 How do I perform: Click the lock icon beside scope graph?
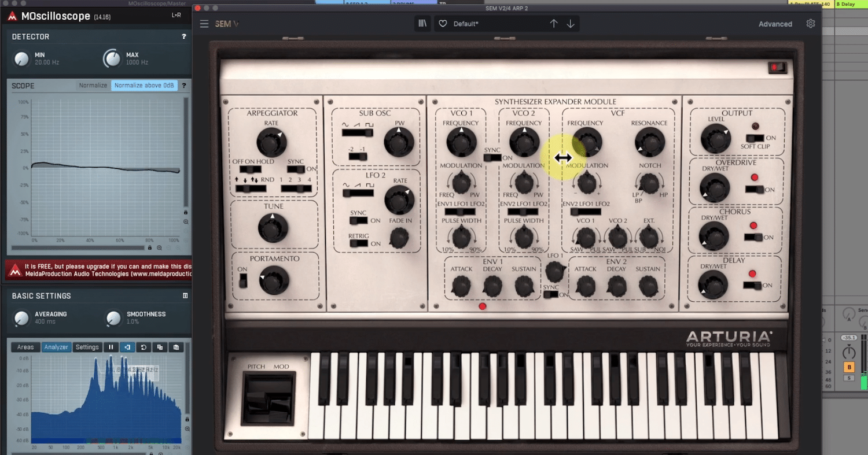tap(186, 213)
